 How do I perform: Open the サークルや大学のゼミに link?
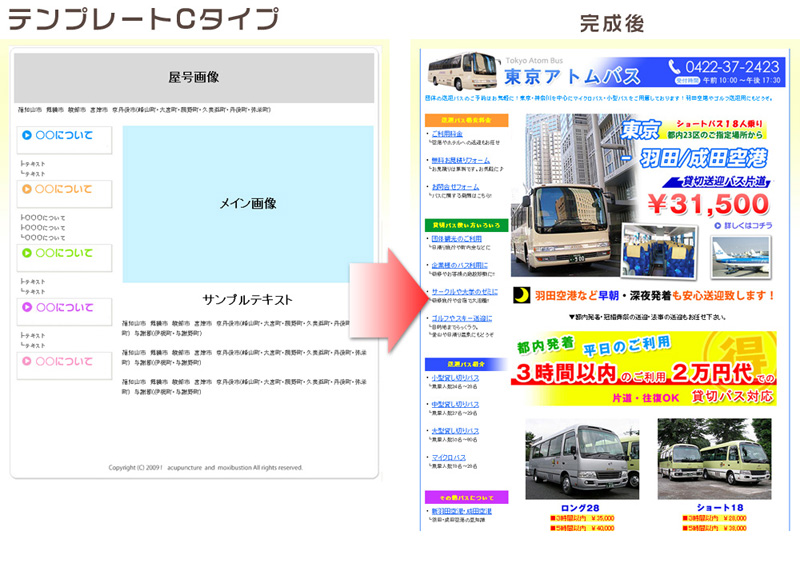pos(465,292)
